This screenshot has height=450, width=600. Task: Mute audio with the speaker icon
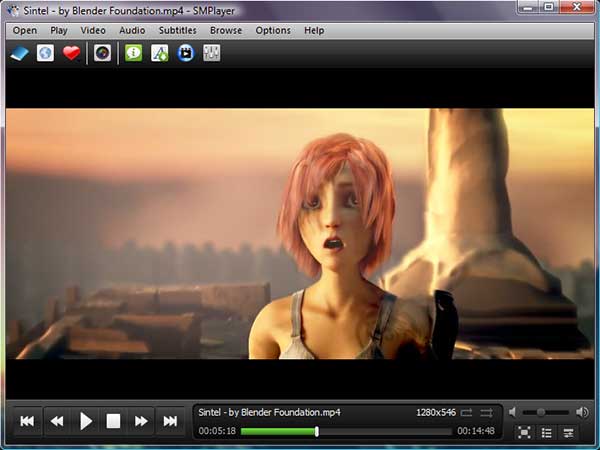tap(512, 411)
